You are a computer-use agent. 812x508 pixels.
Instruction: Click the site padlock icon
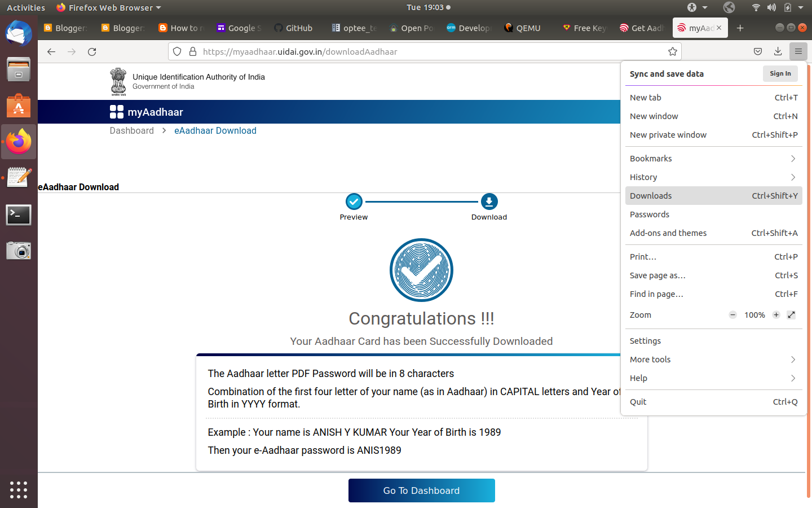point(193,51)
